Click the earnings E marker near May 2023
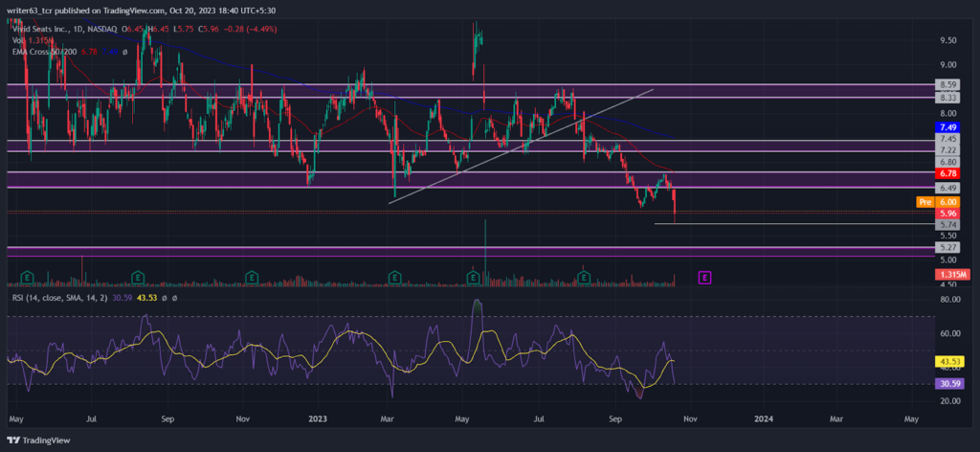Image resolution: width=980 pixels, height=452 pixels. [474, 277]
